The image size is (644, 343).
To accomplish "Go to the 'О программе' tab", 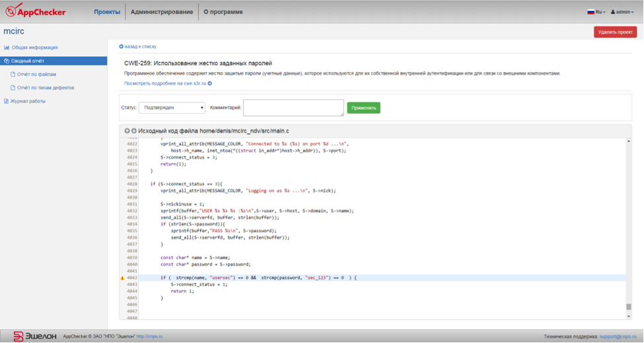I will 223,12.
